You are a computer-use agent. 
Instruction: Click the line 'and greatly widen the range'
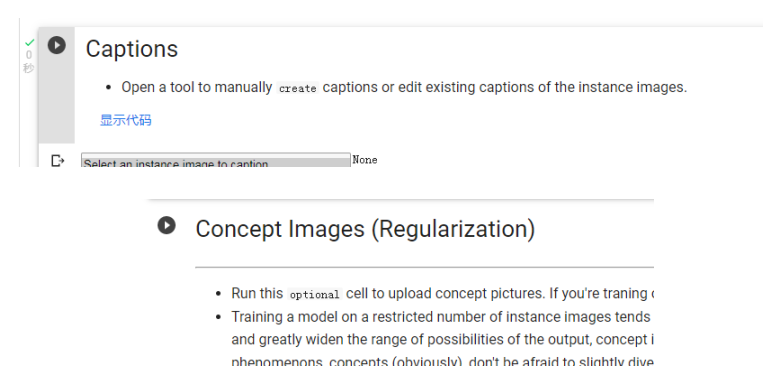pos(442,339)
